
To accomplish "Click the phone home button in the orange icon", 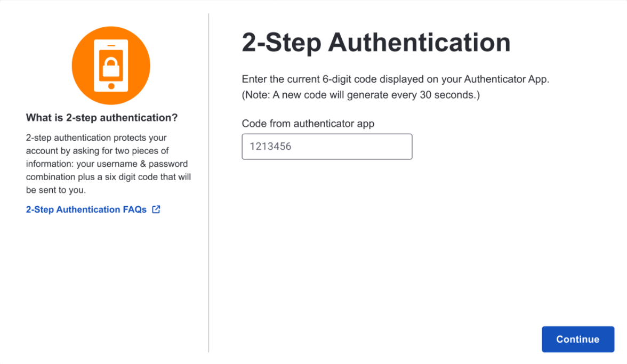I will pos(111,86).
